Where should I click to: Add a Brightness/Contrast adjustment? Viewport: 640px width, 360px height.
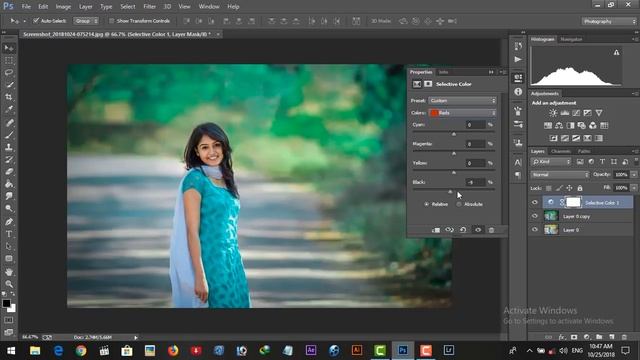(553, 113)
